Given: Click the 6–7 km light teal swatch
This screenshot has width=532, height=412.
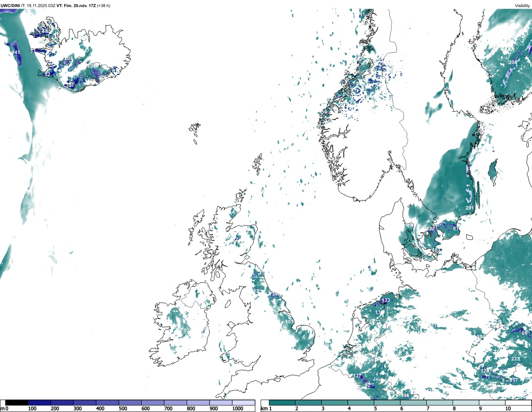Looking at the screenshot, I should 414,402.
